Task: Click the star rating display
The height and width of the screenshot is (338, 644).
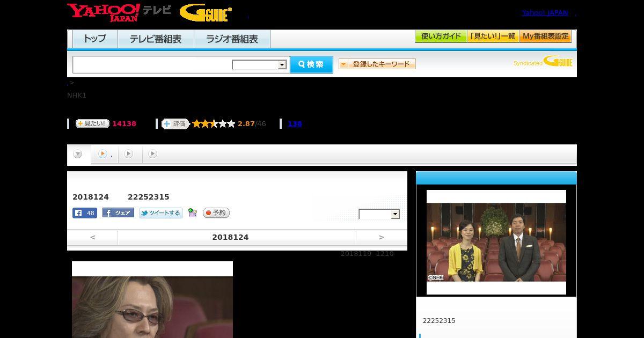Action: [214, 124]
